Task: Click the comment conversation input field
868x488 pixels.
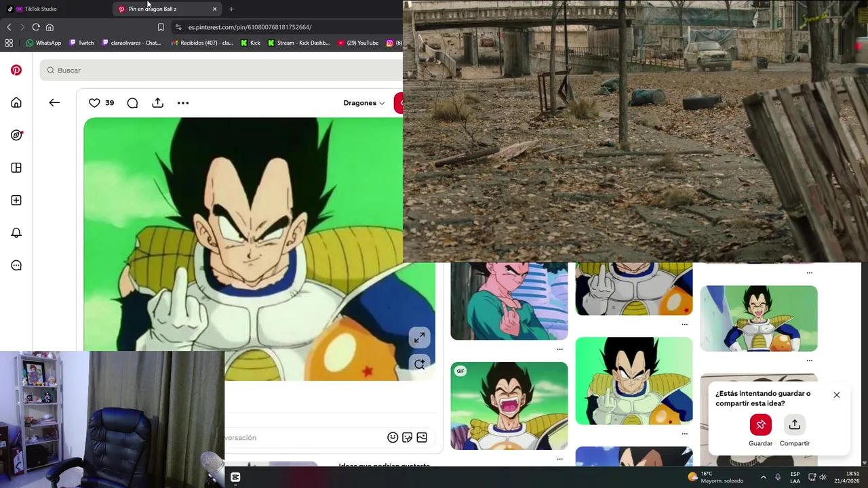Action: [x=305, y=438]
